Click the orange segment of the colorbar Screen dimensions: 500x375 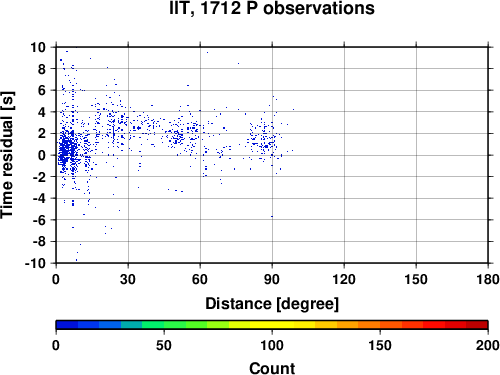358,325
